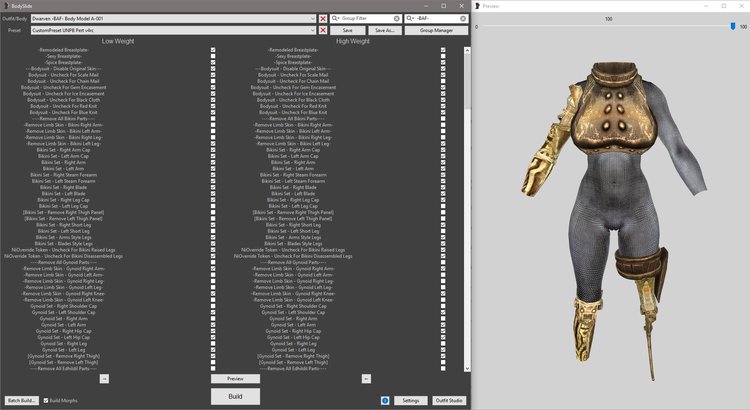The height and width of the screenshot is (410, 750).
Task: Toggle High Weight Bikini Set - Right Blade checkbox
Action: [x=443, y=188]
